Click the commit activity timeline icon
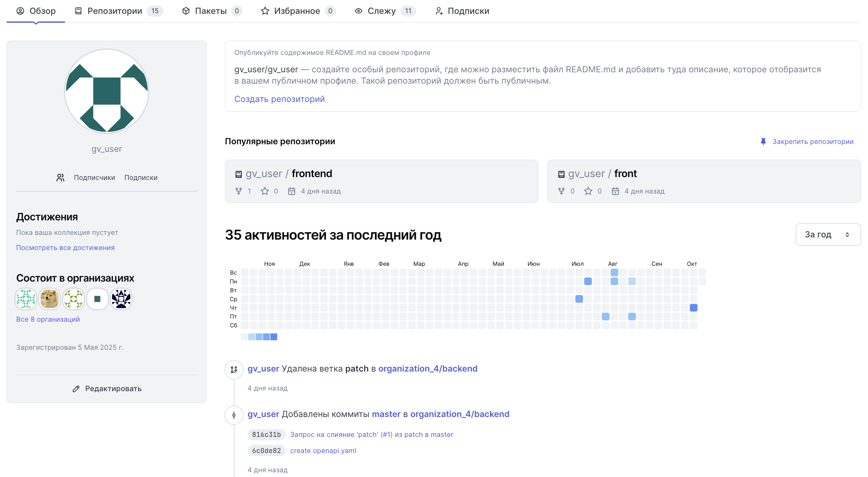 point(234,415)
